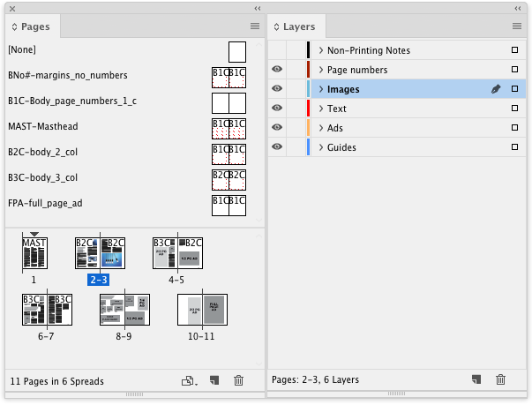
Task: Create new layer in Layers panel
Action: tap(476, 379)
